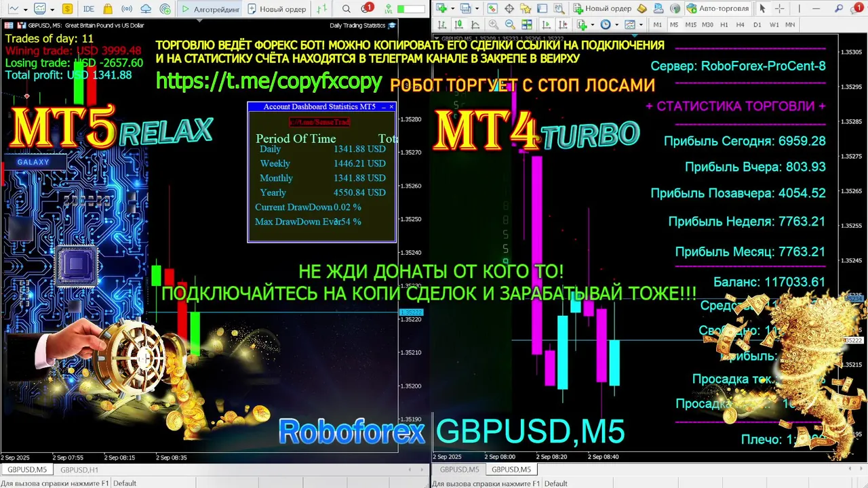Select line chart type in MT5 toolbar
Image resolution: width=868 pixels, height=488 pixels.
[13, 9]
